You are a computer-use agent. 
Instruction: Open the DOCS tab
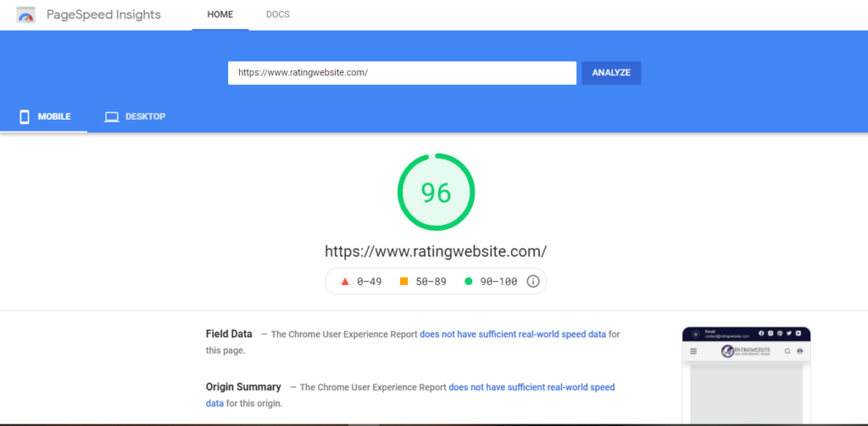[x=277, y=15]
